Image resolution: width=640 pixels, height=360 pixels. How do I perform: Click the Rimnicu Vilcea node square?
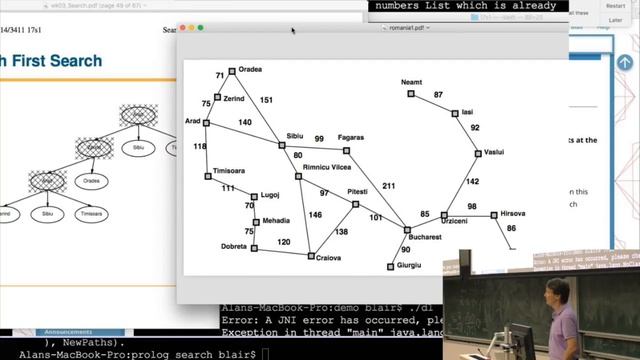(x=299, y=176)
